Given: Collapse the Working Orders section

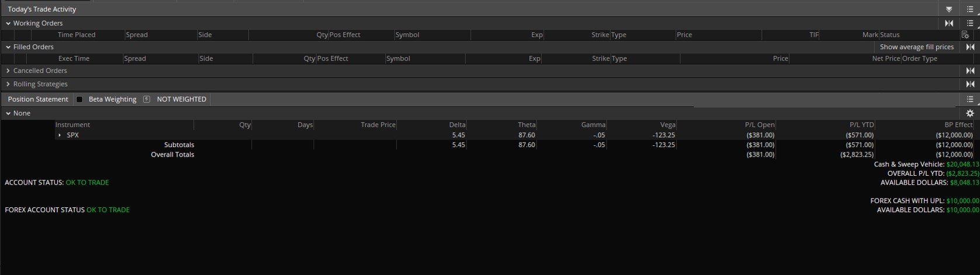Looking at the screenshot, I should coord(8,23).
